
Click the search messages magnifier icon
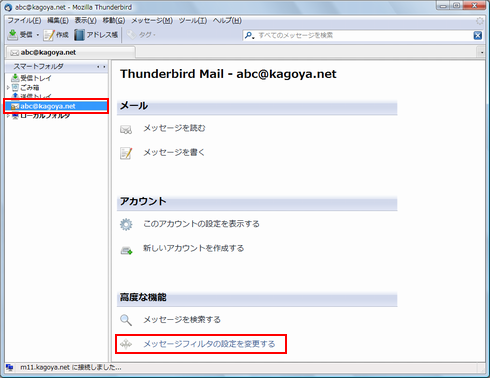(126, 320)
